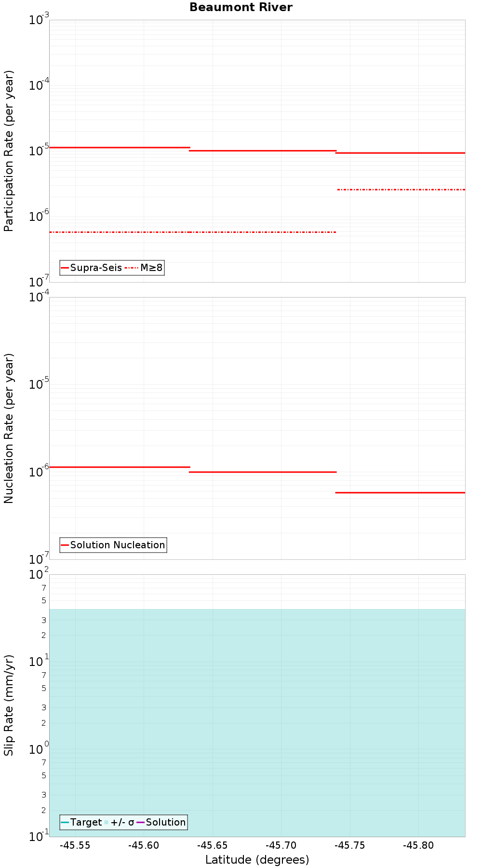Viewport: 482px width, 868px height.
Task: Click the lowest solid nucleation rate line segment
Action: (x=400, y=492)
